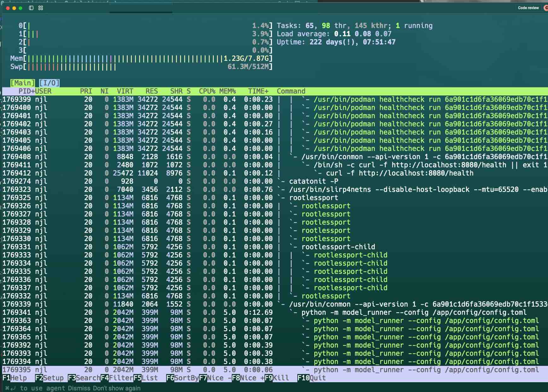Collapse the rootlessport-child process tree row
This screenshot has width=548, height=392.
click(338, 247)
